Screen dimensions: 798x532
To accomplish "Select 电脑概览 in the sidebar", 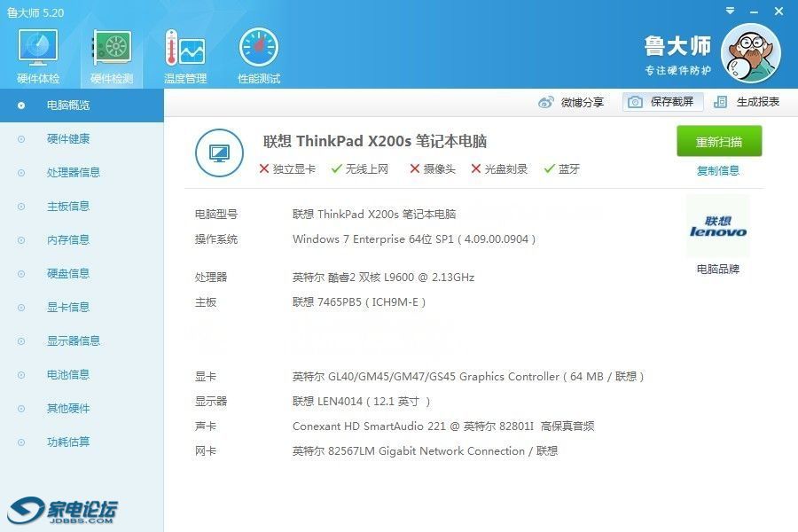I will 82,106.
